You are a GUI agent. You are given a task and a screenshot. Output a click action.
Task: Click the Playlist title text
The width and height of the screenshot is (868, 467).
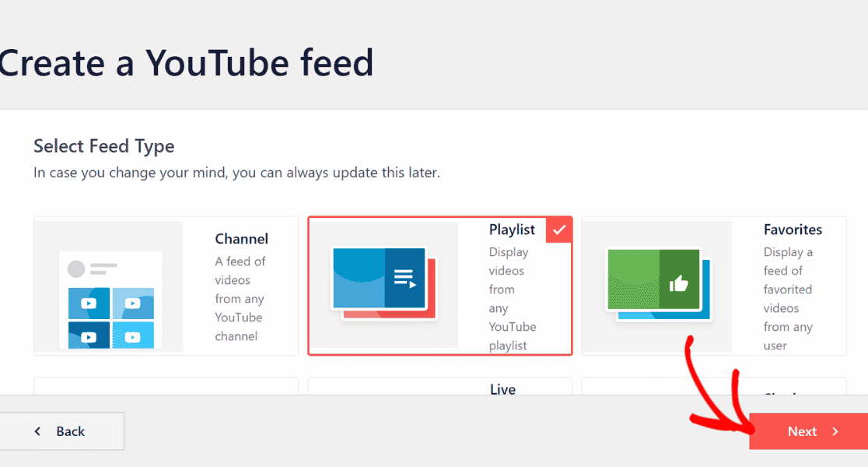[512, 230]
